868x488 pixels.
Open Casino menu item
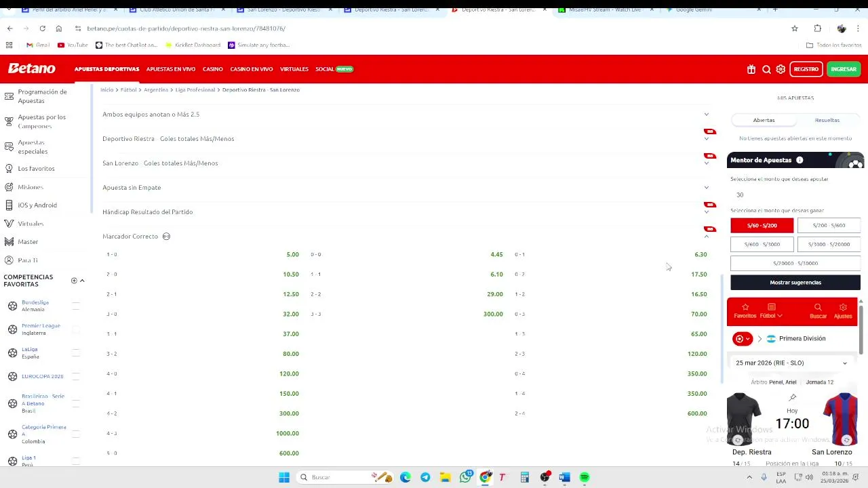pos(213,69)
